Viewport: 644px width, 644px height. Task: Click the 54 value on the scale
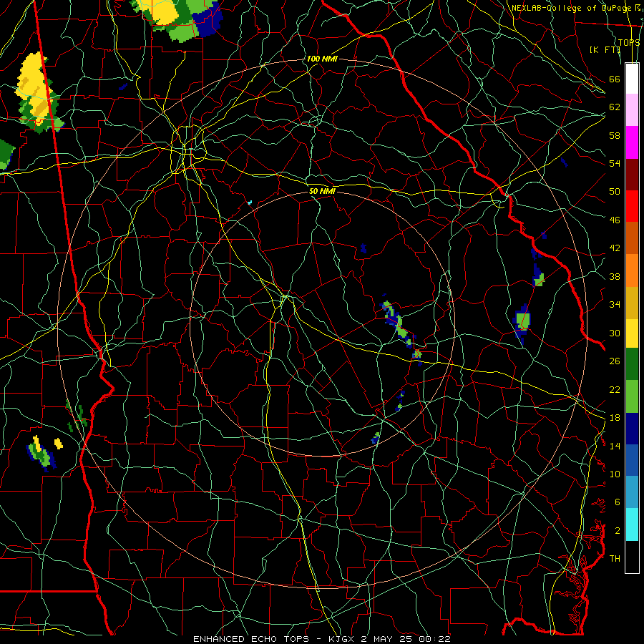coord(615,163)
